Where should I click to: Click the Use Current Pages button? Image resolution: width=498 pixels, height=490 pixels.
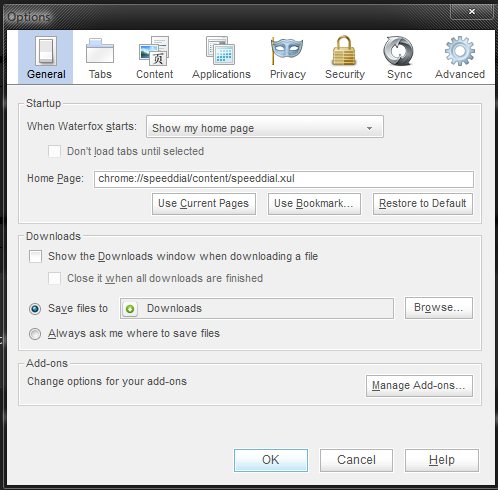click(204, 204)
